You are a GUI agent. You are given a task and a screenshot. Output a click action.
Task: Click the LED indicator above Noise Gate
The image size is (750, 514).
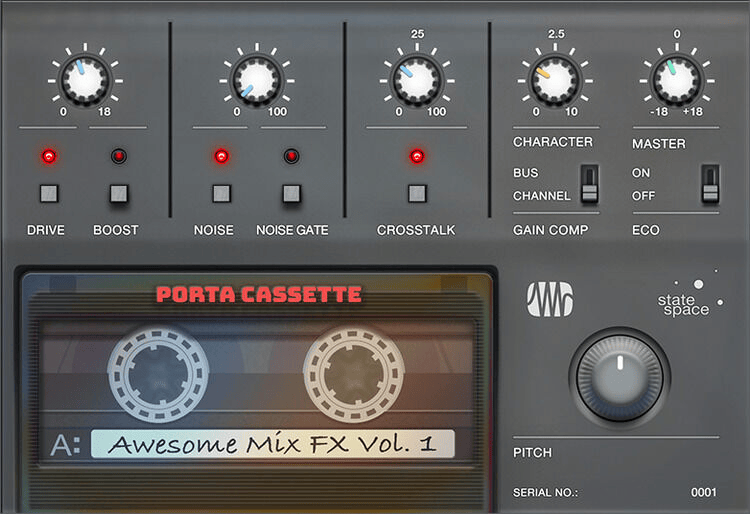(291, 157)
